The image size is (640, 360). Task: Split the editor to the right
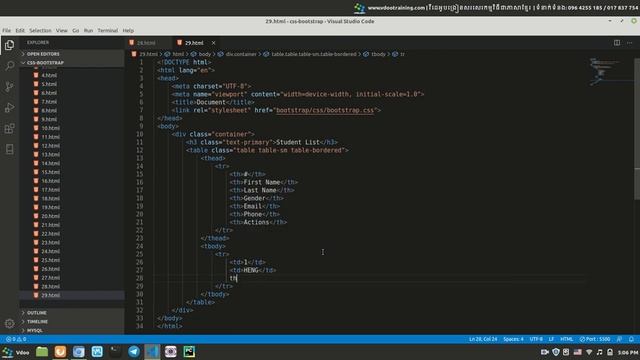617,43
